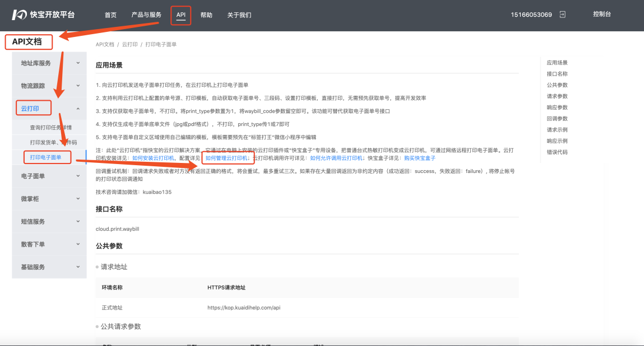Follow the 购买快宝盒子 link

coord(415,158)
